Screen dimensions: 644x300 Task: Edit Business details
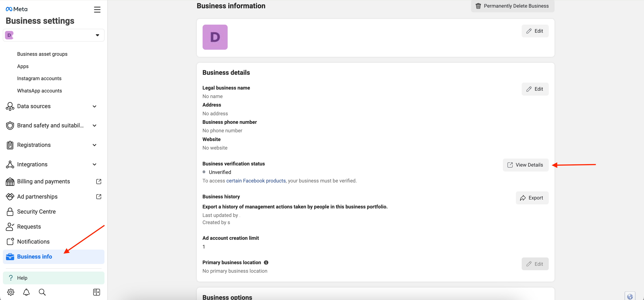[535, 89]
